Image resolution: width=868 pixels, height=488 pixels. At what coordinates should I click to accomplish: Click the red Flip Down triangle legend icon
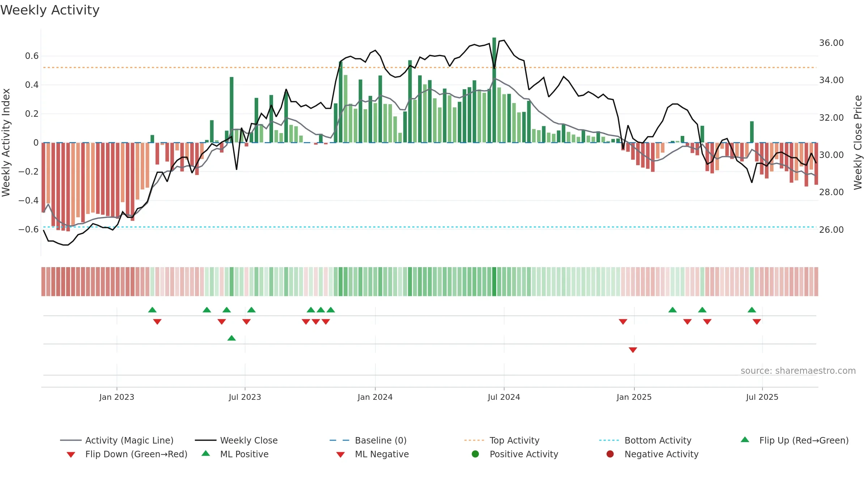[x=71, y=455]
